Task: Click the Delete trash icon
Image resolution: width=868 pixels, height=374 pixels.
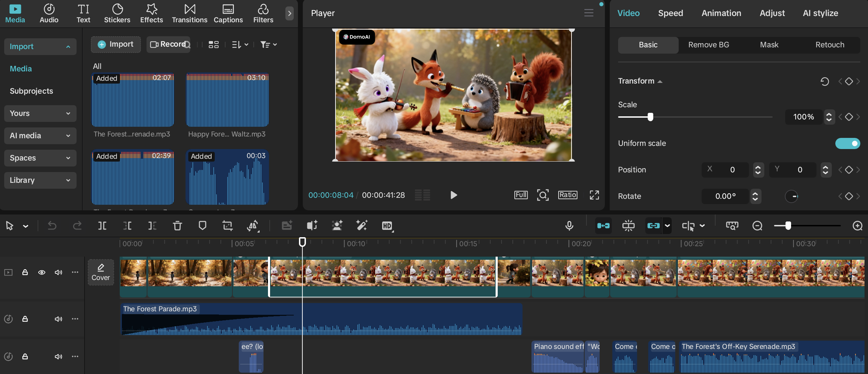Action: (x=177, y=226)
